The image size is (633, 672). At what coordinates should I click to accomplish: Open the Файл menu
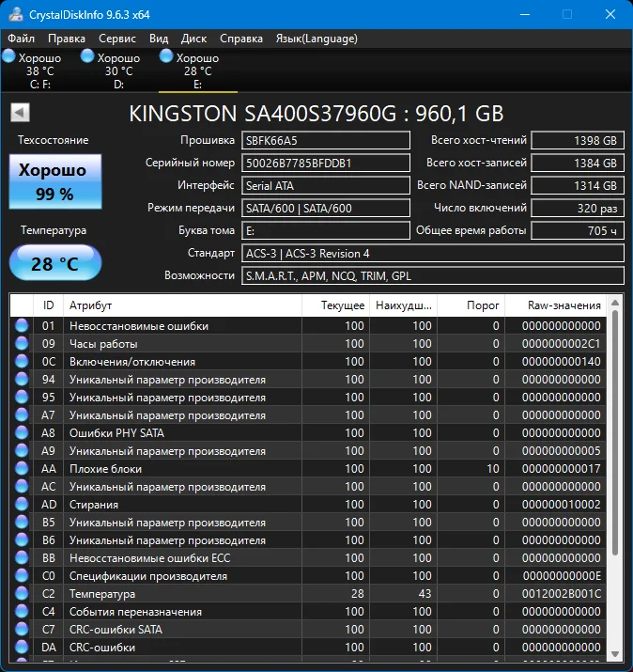21,39
